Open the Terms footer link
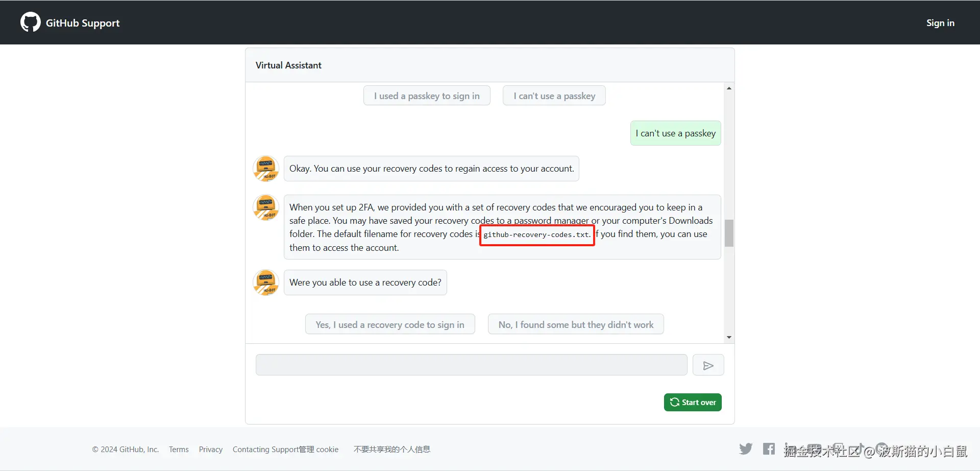Screen dimensions: 980x471 179,450
